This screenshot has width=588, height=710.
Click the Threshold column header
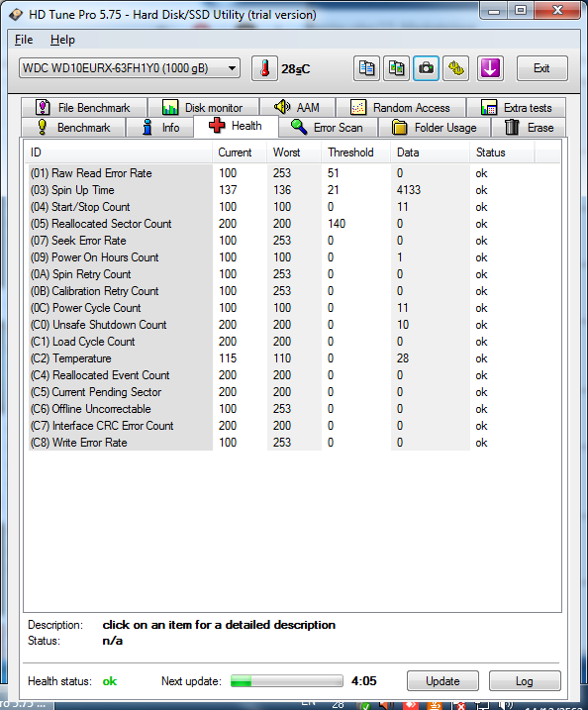356,152
